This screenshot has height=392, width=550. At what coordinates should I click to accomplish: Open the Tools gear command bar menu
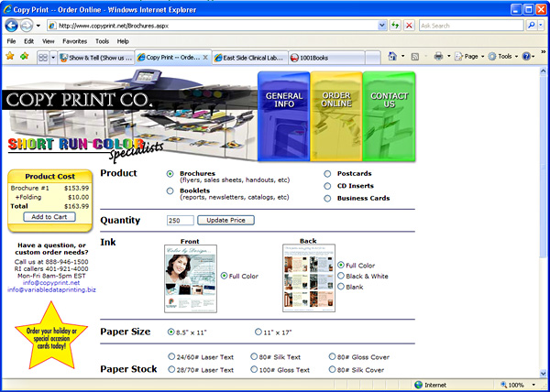coord(503,56)
